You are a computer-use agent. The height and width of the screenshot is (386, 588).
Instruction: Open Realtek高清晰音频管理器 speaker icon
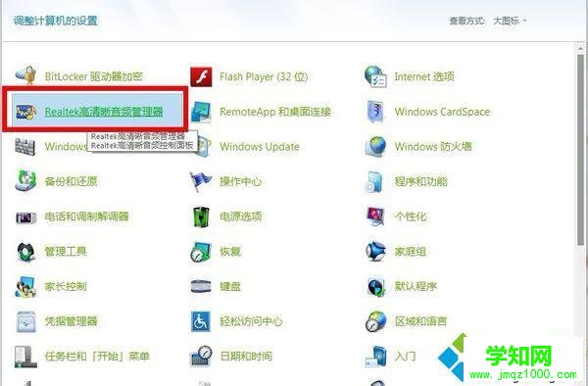(x=25, y=112)
